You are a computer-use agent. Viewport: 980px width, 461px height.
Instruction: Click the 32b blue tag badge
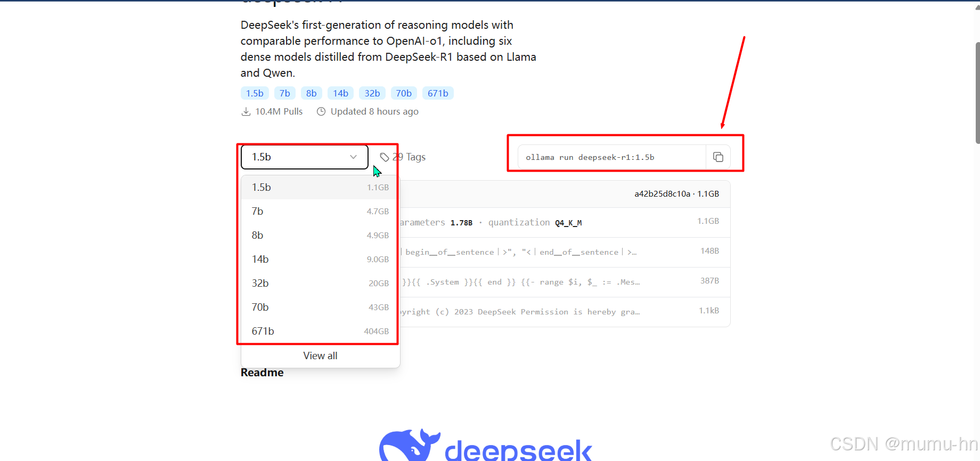[x=372, y=93]
